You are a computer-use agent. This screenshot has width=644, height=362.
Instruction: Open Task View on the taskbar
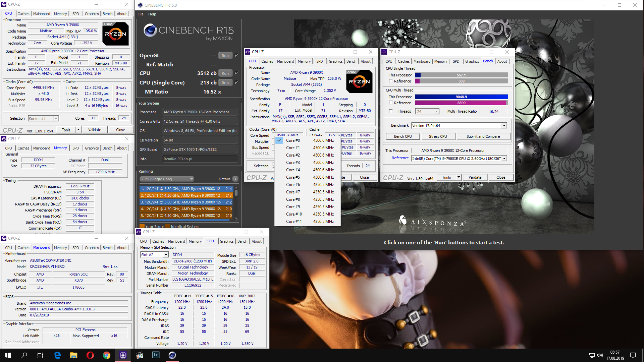coord(40,355)
